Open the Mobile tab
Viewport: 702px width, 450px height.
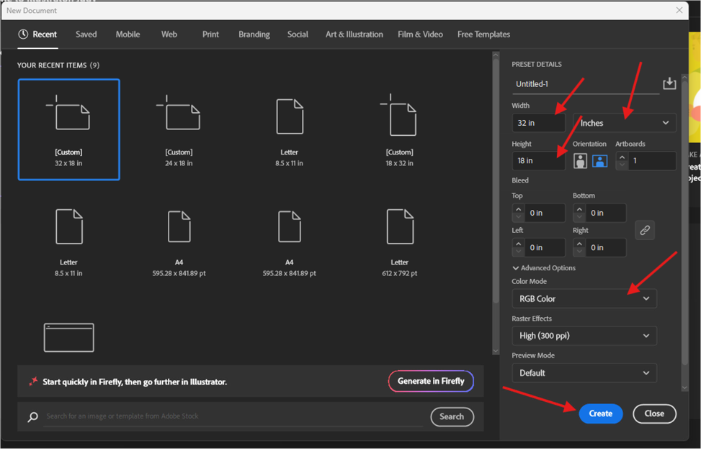(128, 34)
